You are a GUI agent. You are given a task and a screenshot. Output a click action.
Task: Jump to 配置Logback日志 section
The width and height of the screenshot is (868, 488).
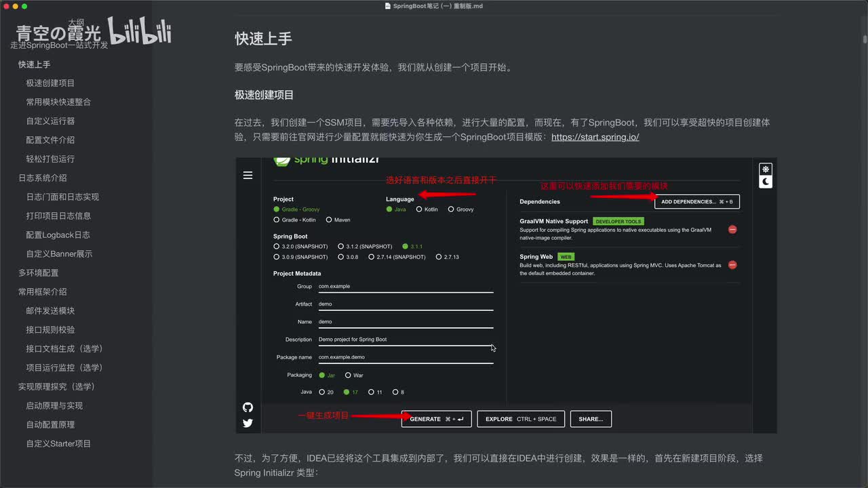58,235
